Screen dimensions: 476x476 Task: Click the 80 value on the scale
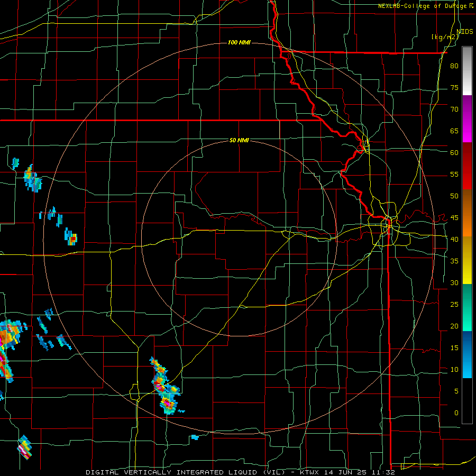click(454, 66)
